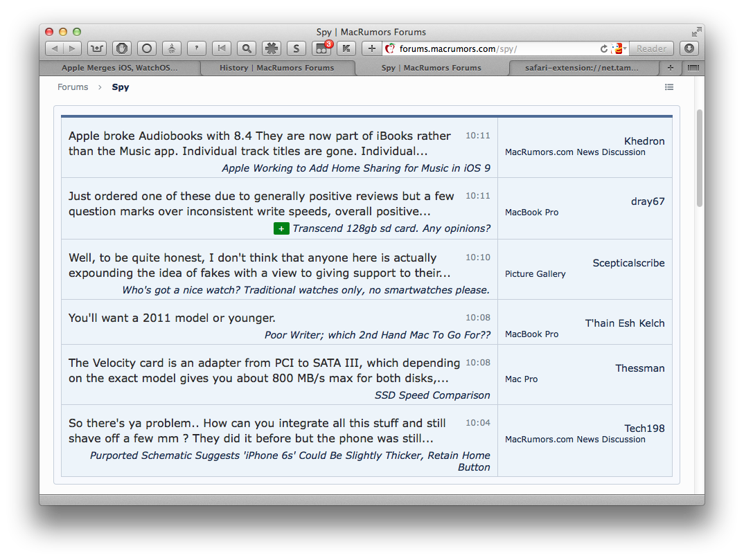The image size is (744, 560).
Task: Open MacRumors.com News Discussion under Tech198
Action: pos(575,440)
